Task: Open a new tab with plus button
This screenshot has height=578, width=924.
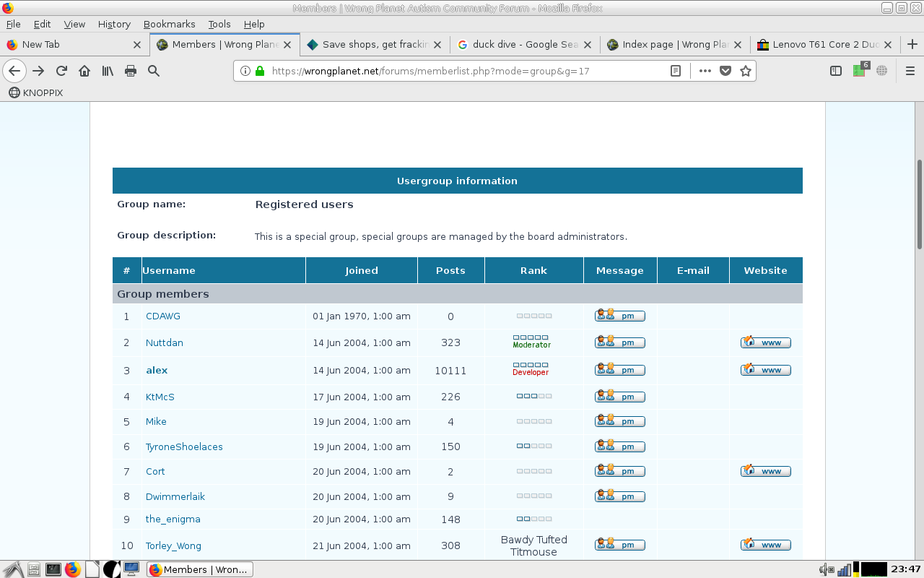Action: (912, 44)
